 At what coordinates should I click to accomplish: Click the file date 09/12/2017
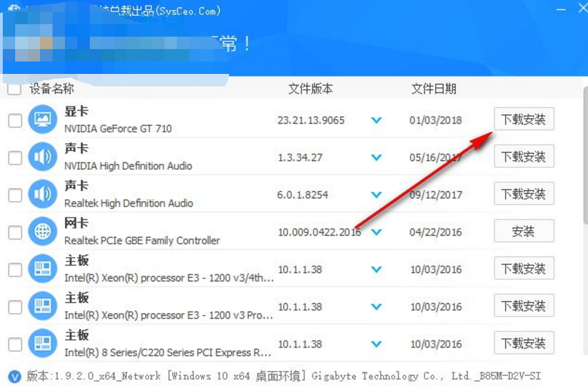[x=435, y=195]
